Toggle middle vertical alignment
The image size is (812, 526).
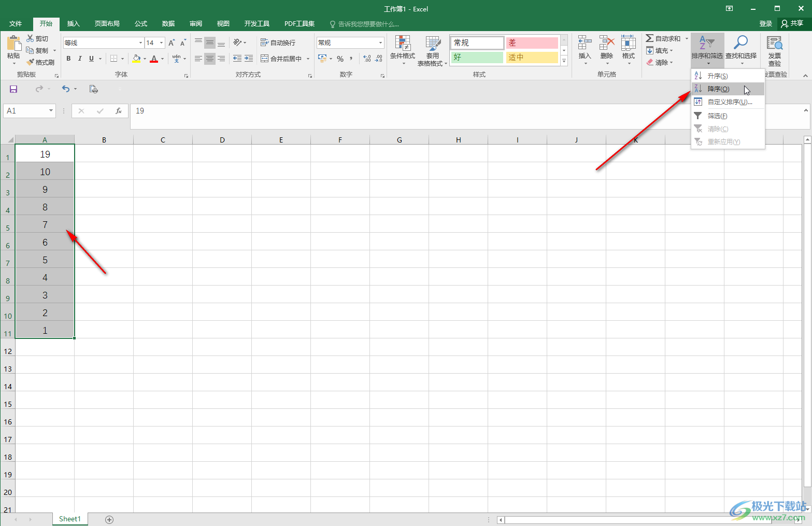point(209,42)
